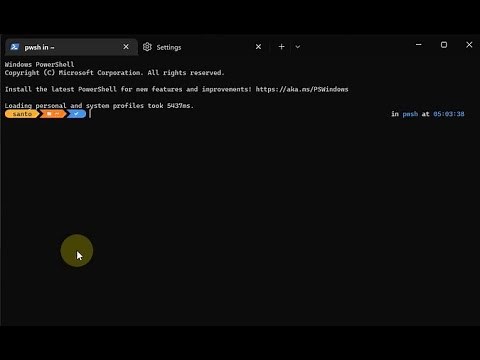Close the Settings tab
Screen dimensions: 480x360
[x=258, y=47]
